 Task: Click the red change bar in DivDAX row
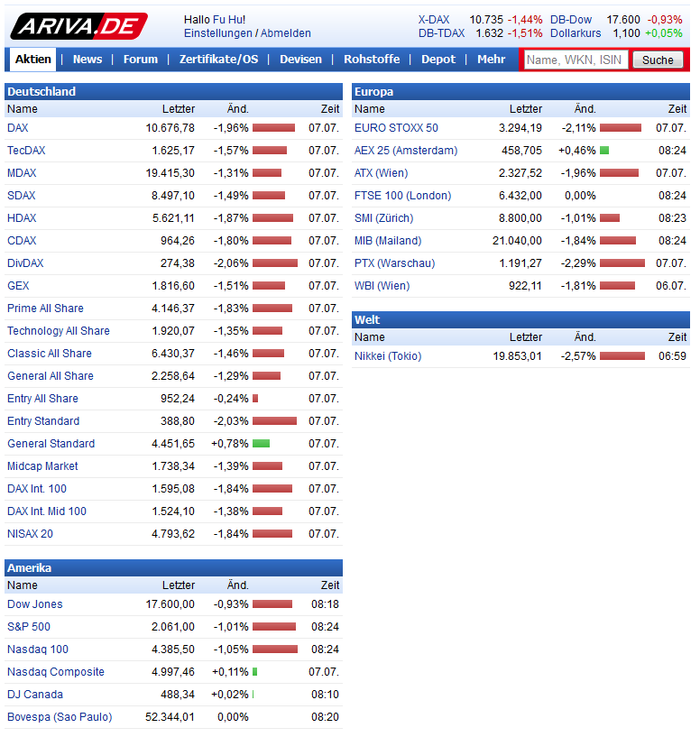coord(275,263)
